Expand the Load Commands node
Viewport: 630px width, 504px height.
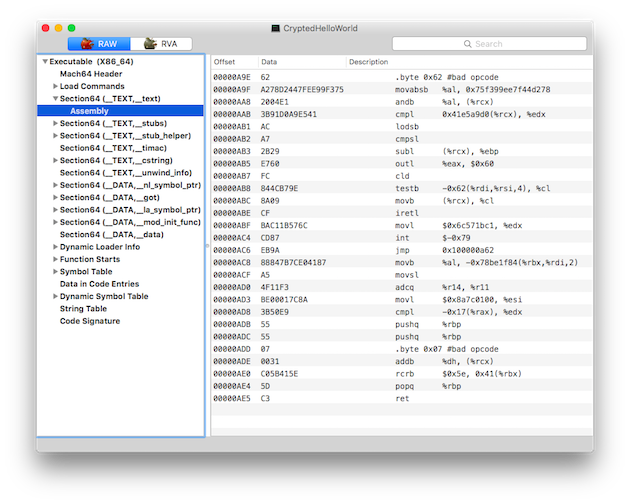click(55, 86)
